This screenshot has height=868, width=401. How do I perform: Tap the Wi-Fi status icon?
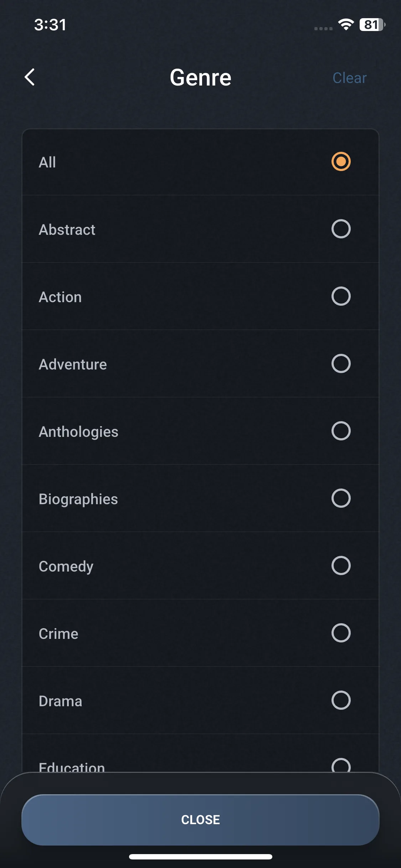click(345, 25)
